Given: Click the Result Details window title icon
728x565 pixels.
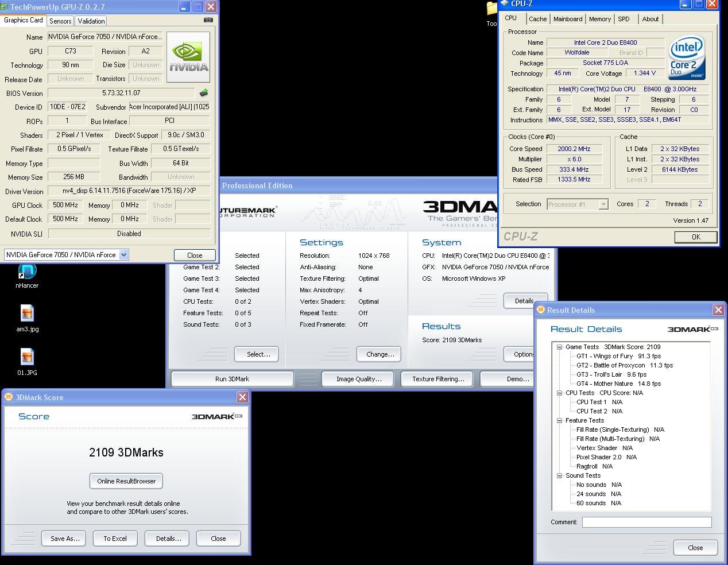Looking at the screenshot, I should [540, 309].
